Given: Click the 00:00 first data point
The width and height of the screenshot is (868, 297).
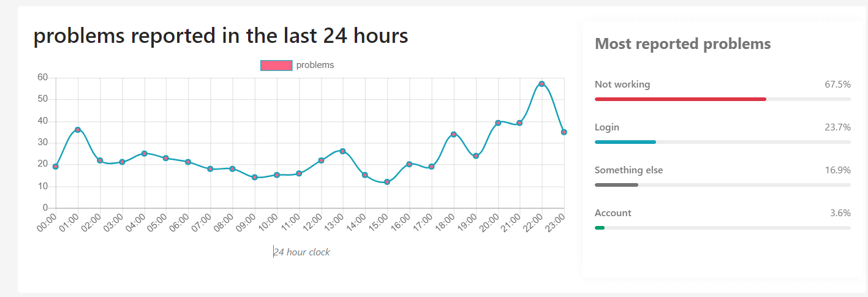Looking at the screenshot, I should tap(56, 167).
